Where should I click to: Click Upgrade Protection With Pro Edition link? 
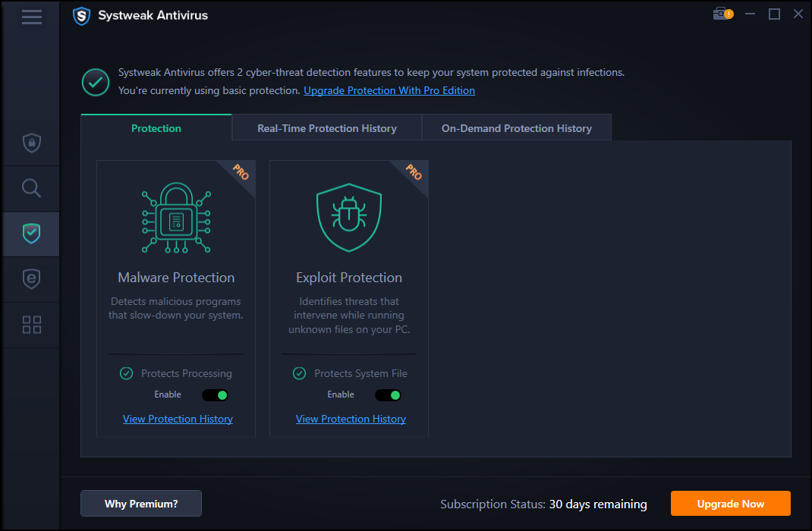coord(389,90)
